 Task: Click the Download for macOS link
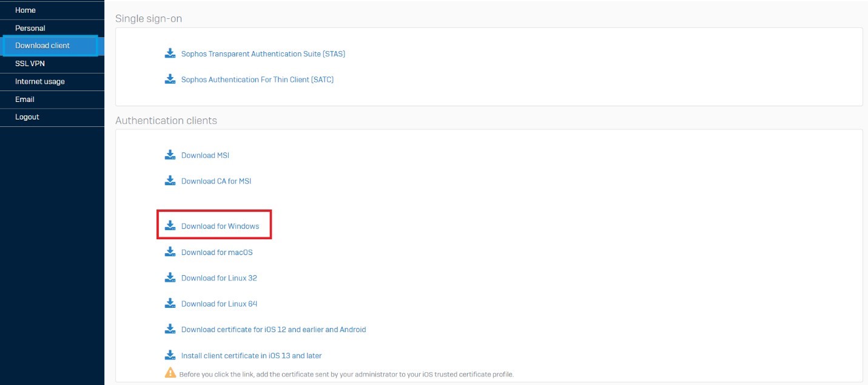coord(217,252)
